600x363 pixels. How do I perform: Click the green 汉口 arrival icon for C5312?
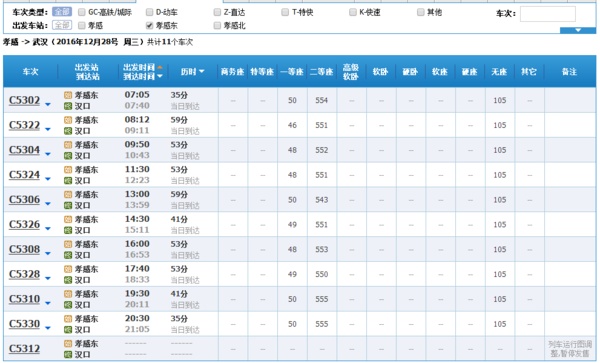(x=68, y=355)
